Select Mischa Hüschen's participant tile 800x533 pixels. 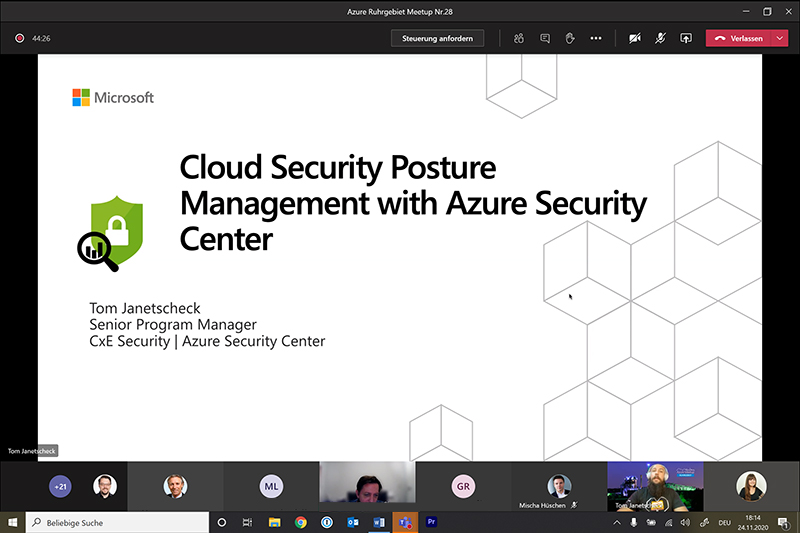(559, 487)
